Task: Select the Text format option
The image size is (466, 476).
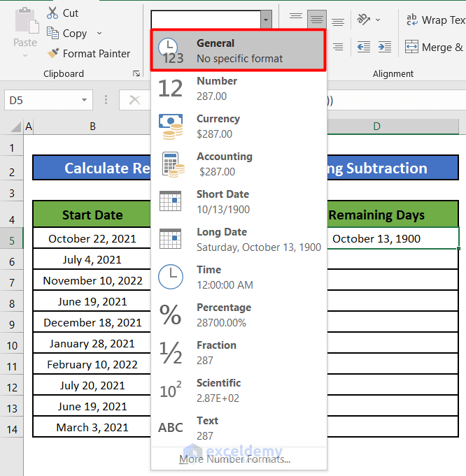Action: 239,428
